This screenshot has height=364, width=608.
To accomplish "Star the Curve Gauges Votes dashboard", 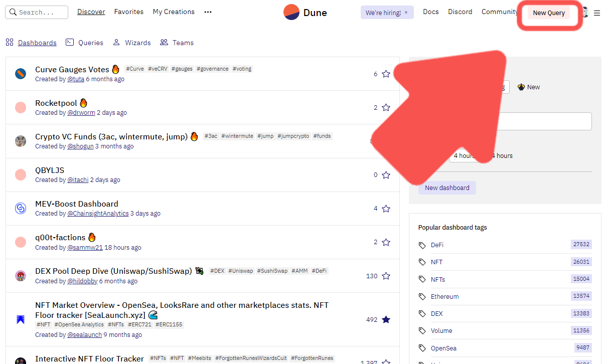I will tap(386, 74).
